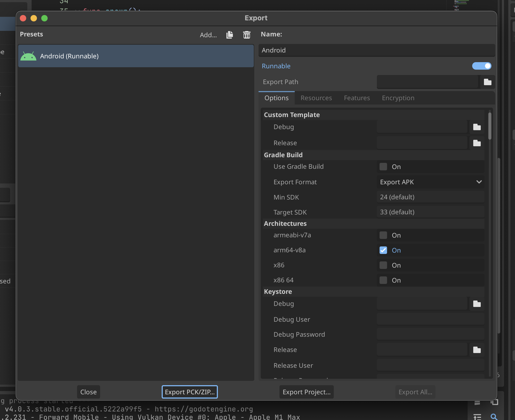515x420 pixels.
Task: Browse for Keystore Release file
Action: 477,350
